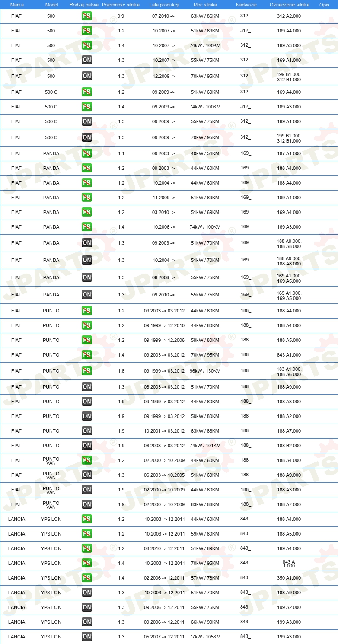This screenshot has width=338, height=644.
Task: Click the Nadwozie column header
Action: point(246,5)
